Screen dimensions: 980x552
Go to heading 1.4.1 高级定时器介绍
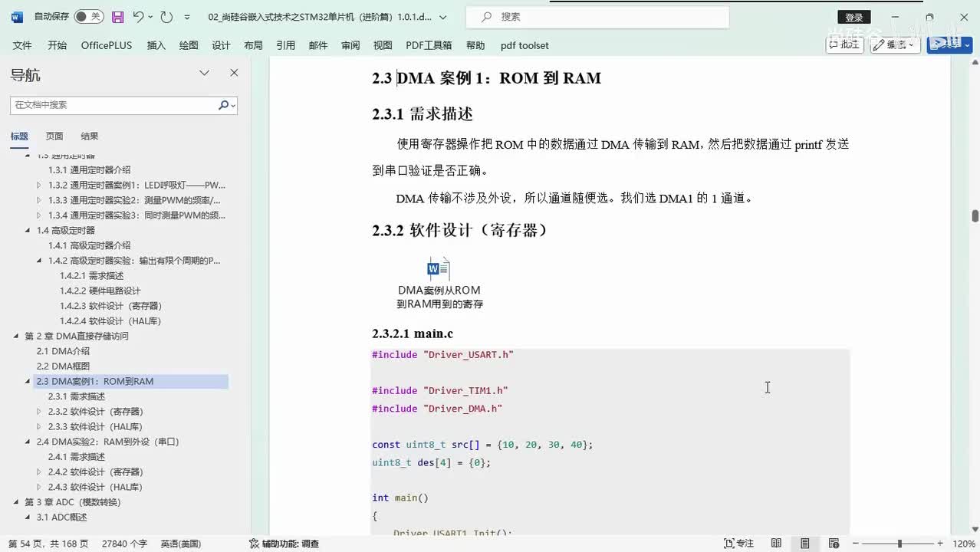pos(90,245)
